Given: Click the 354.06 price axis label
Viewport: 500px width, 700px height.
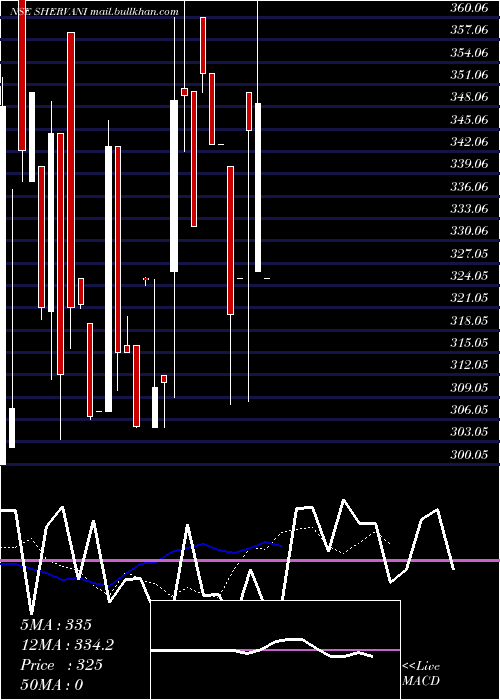Looking at the screenshot, I should coord(468,52).
